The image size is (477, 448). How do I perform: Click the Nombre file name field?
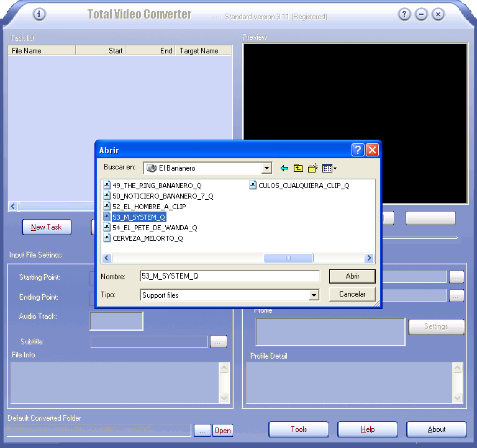pos(230,276)
